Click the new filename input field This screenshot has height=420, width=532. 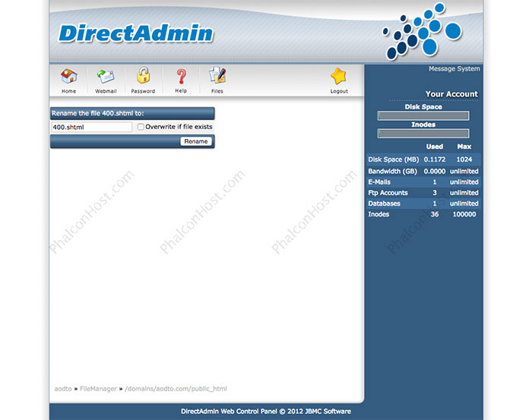coord(92,127)
